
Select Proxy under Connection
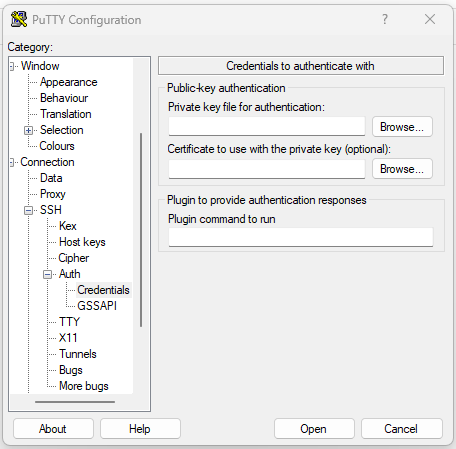coord(53,194)
